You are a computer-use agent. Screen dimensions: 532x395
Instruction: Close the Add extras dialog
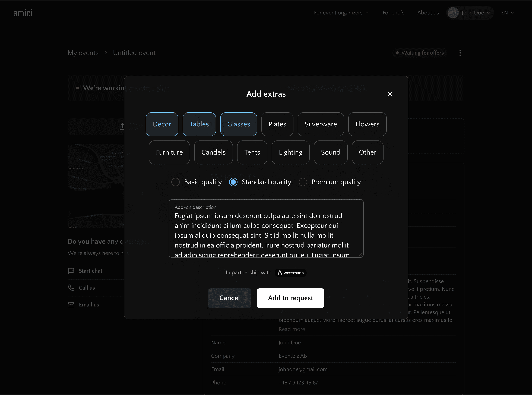tap(390, 94)
